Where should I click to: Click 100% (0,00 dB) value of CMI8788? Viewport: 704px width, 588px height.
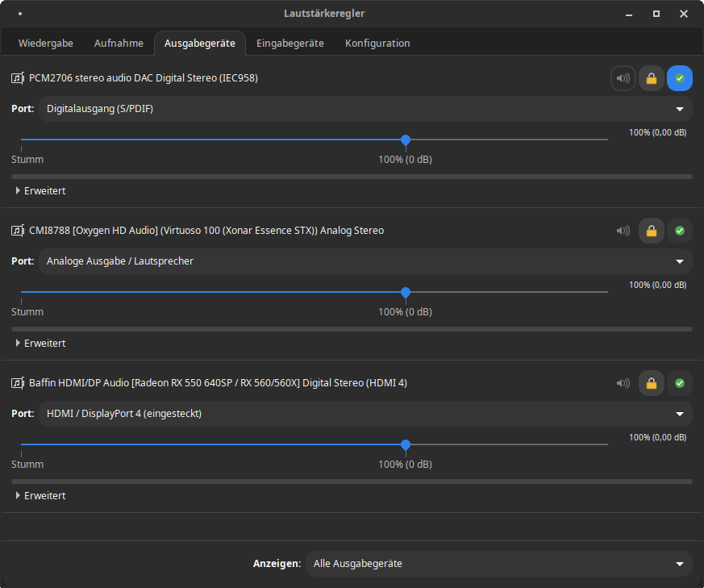(657, 285)
